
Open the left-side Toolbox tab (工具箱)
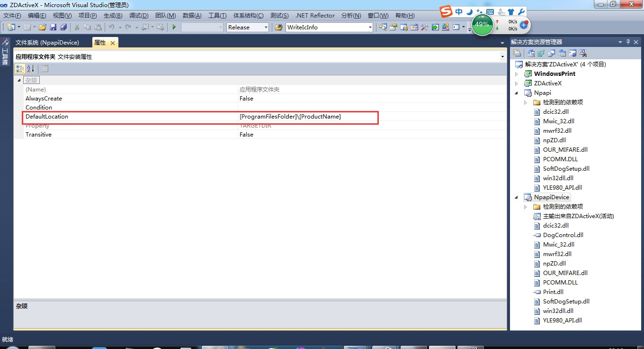pyautogui.click(x=5, y=52)
